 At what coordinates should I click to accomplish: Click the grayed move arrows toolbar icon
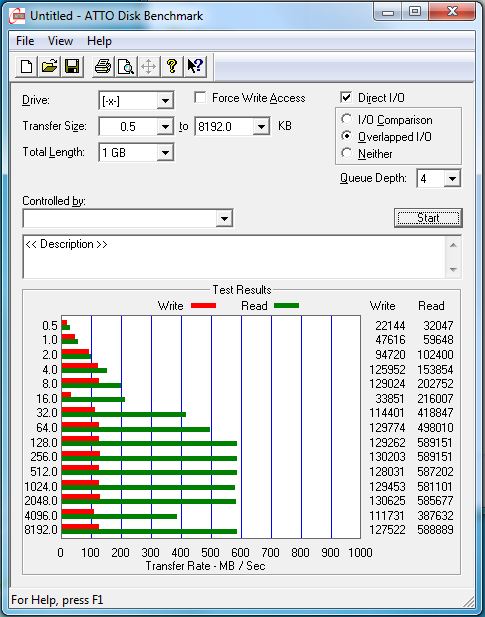click(148, 66)
